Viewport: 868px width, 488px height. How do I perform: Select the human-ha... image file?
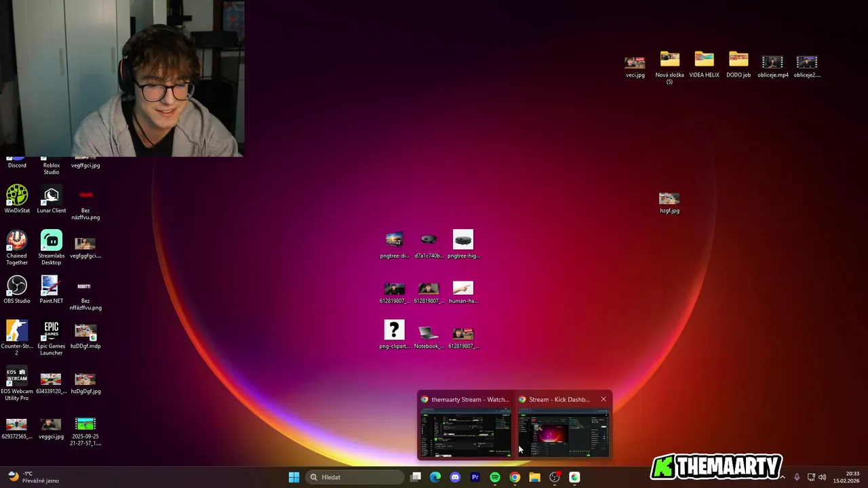[463, 292]
